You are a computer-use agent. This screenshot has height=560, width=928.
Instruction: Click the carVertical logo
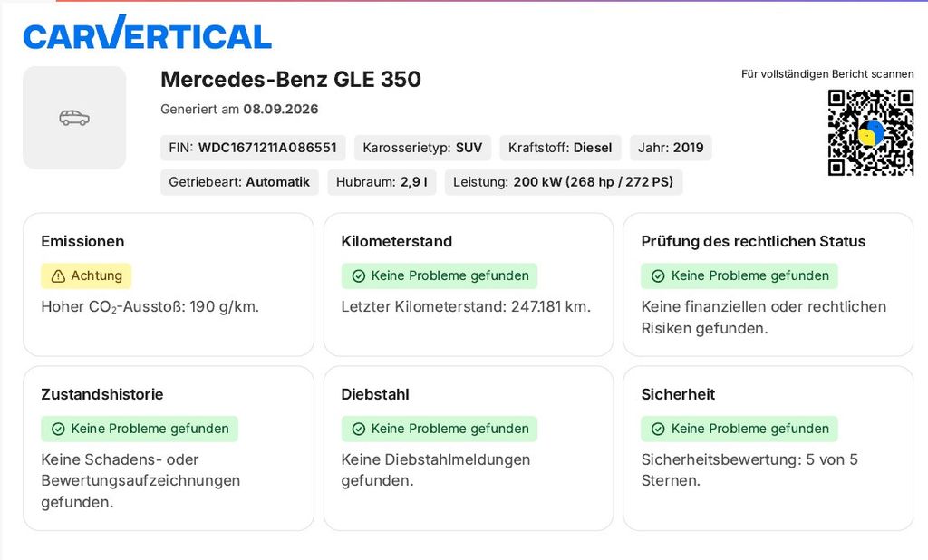[x=148, y=33]
